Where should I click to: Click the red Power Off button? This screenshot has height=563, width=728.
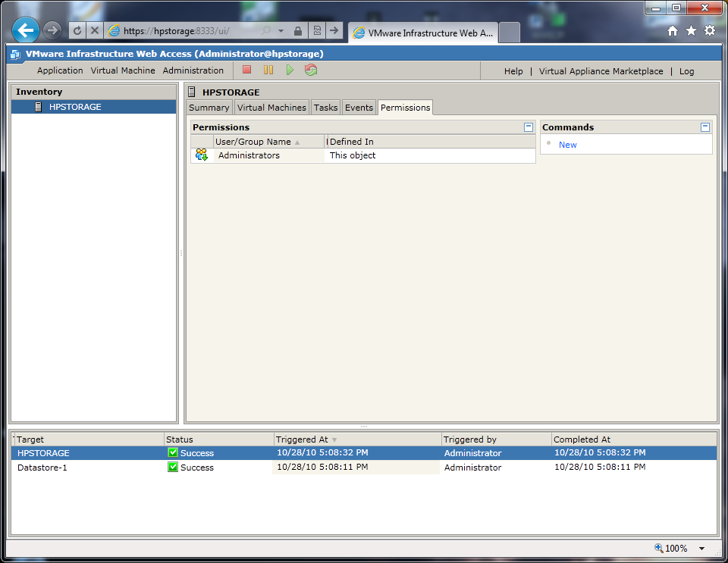click(247, 70)
